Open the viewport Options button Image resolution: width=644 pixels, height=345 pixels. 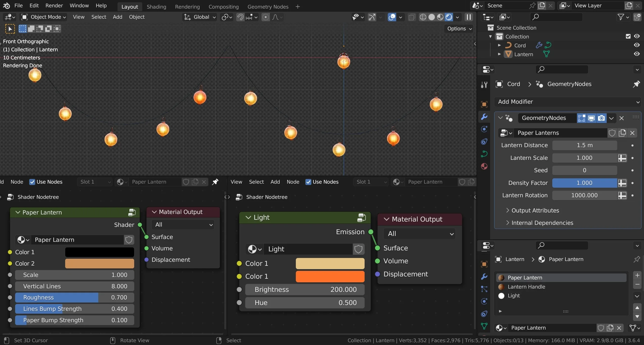(x=459, y=29)
